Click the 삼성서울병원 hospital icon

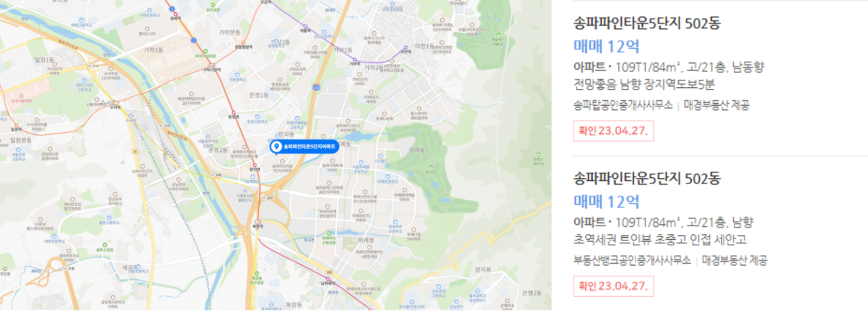pyautogui.click(x=21, y=96)
